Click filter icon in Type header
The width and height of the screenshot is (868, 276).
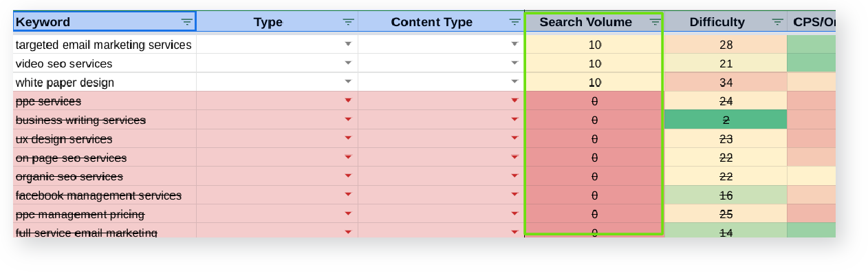[x=349, y=22]
